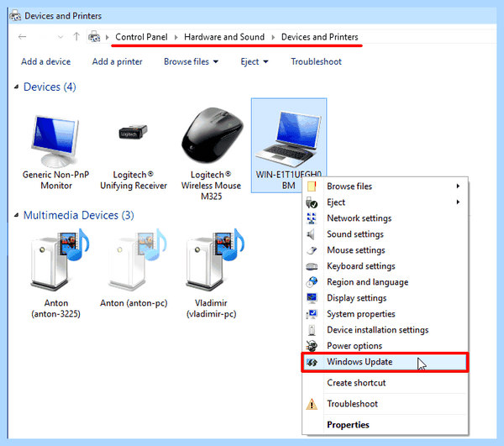Click Add a printer
This screenshot has width=504, height=446.
[x=118, y=61]
